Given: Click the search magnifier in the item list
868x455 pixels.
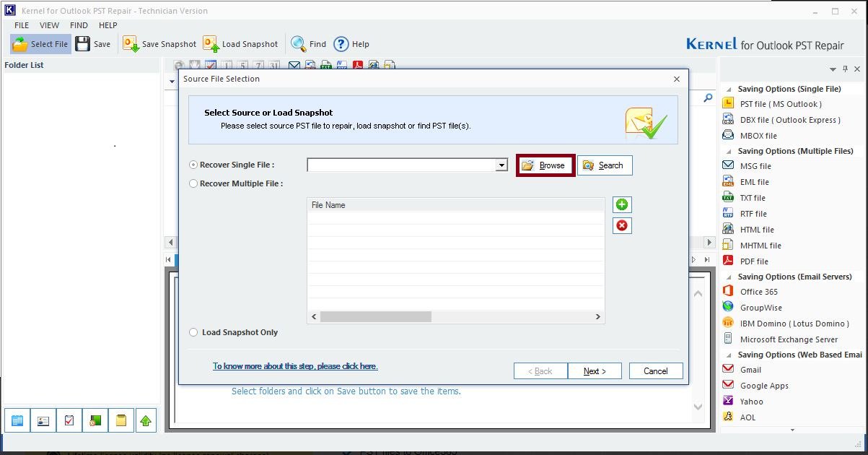Looking at the screenshot, I should click(708, 98).
